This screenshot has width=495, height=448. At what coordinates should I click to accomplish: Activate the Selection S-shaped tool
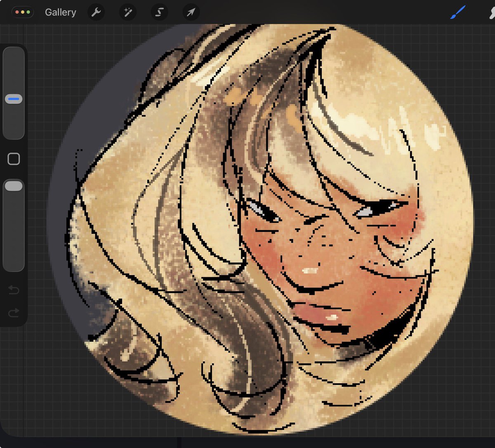[159, 12]
